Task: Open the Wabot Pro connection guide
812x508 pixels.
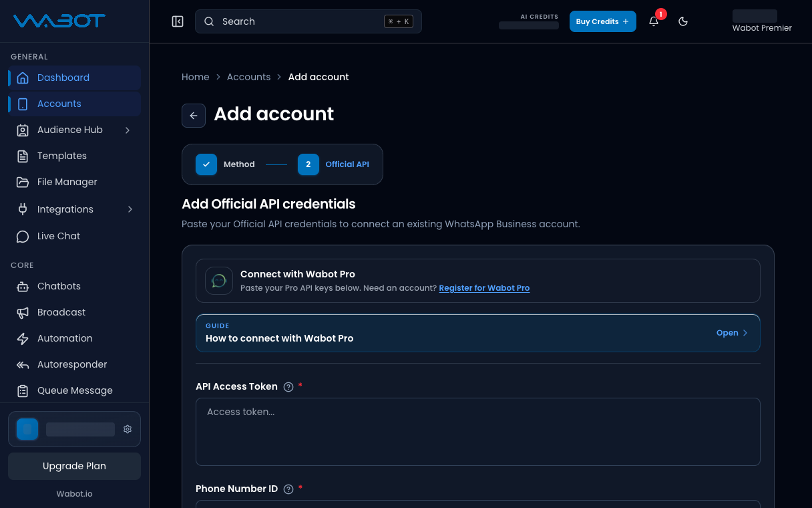Action: [x=478, y=333]
